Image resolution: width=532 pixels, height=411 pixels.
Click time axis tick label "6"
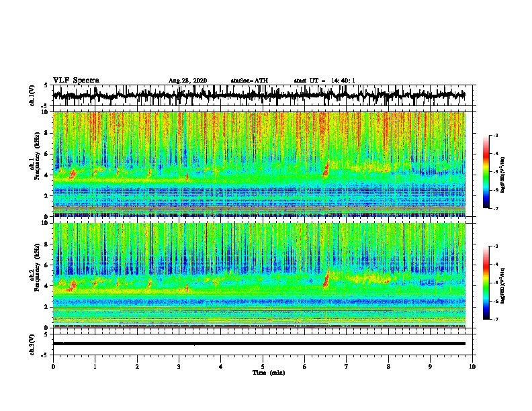coord(305,367)
